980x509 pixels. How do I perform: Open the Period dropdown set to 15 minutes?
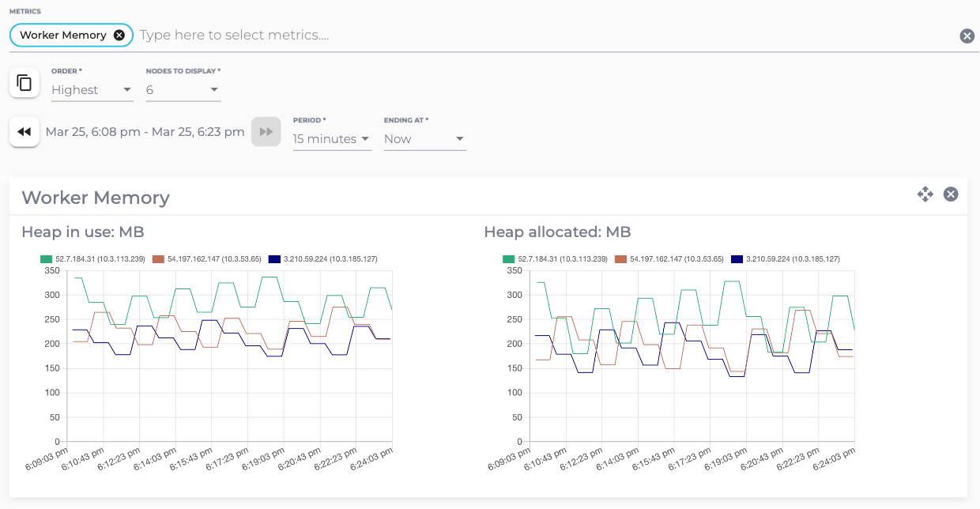click(331, 139)
